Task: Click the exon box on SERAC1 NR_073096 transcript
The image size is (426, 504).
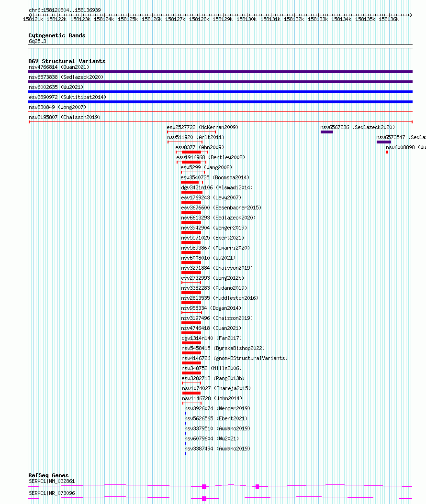Action: coord(204,499)
